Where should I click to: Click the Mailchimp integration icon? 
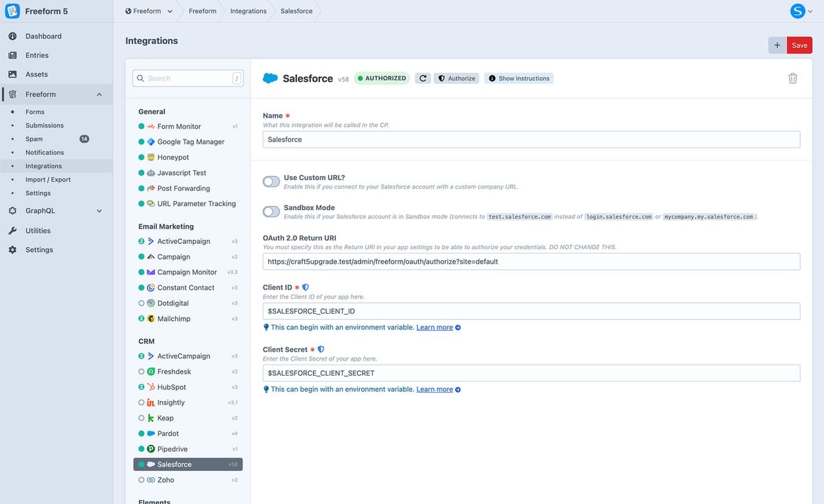pyautogui.click(x=151, y=319)
